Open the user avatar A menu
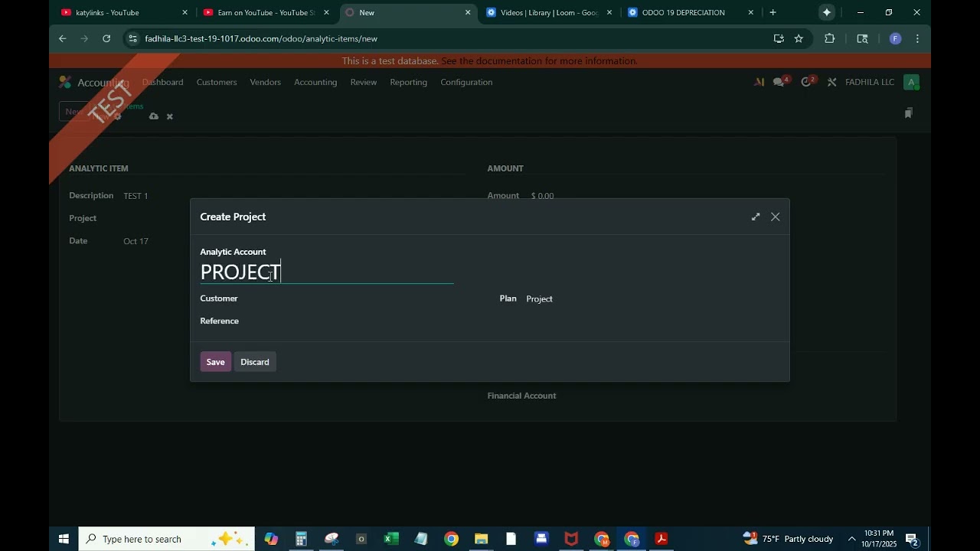Image resolution: width=980 pixels, height=551 pixels. coord(911,82)
